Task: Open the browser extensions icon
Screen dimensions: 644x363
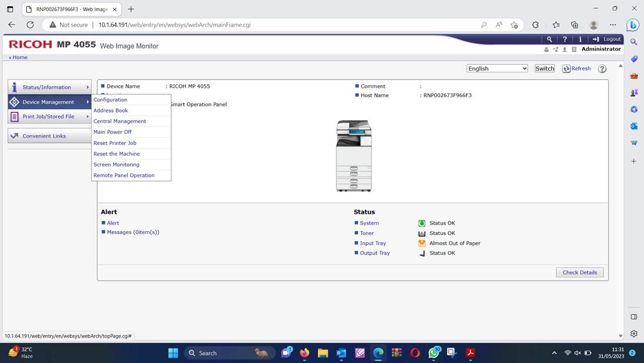Action: [x=536, y=25]
